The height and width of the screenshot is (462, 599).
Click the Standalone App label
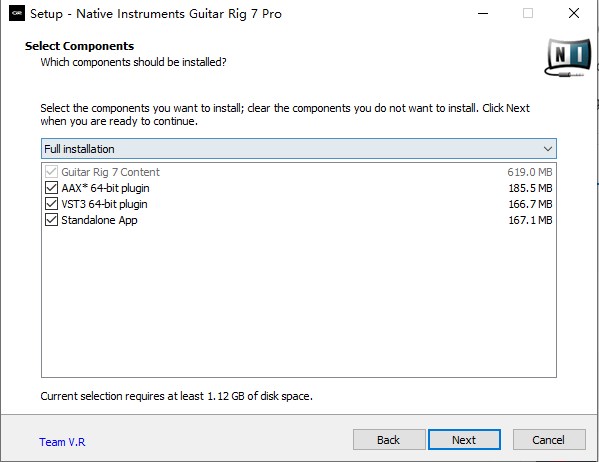(x=99, y=220)
